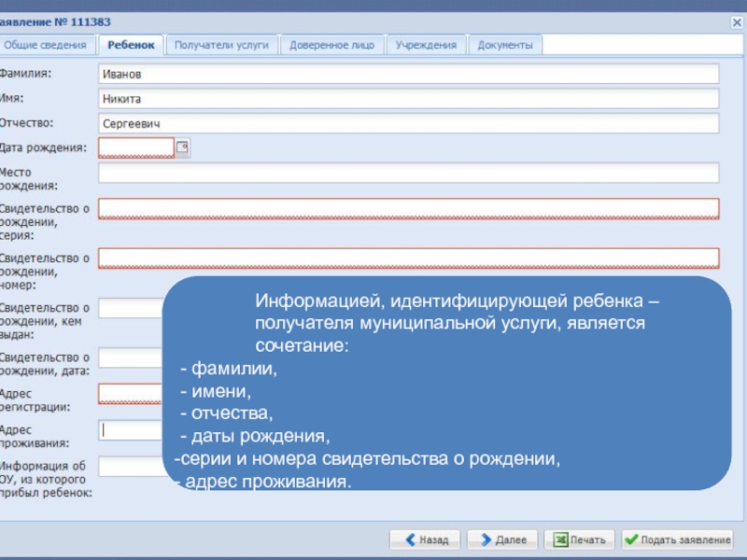Click the birth certificate номер field

tap(408, 258)
